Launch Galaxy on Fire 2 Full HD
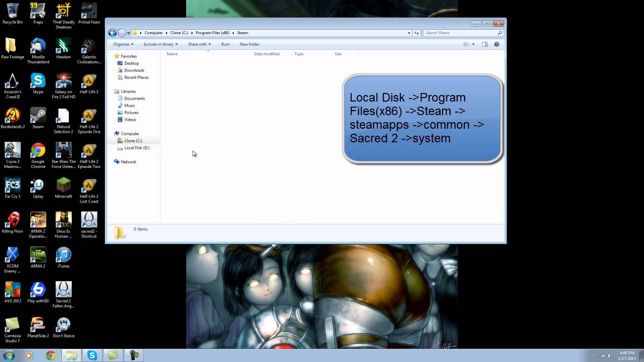The image size is (644, 362). (63, 86)
